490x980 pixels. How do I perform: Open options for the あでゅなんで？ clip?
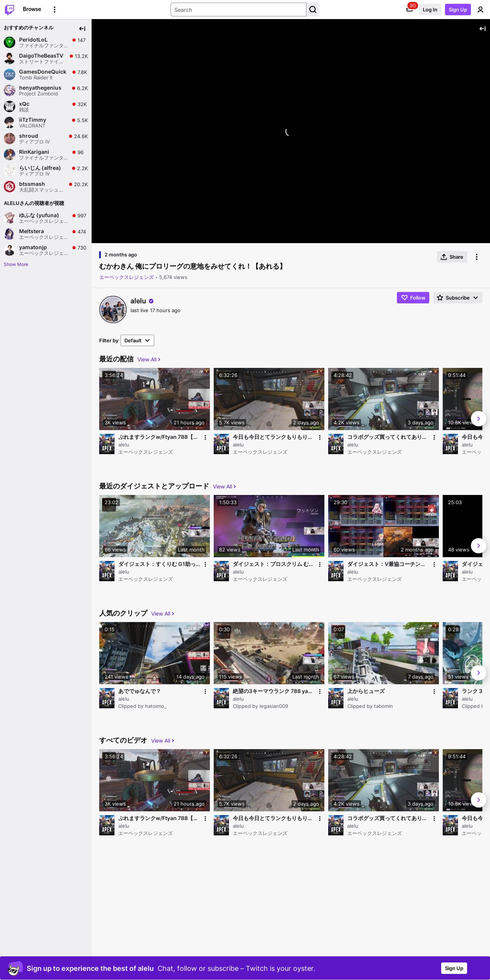(205, 691)
